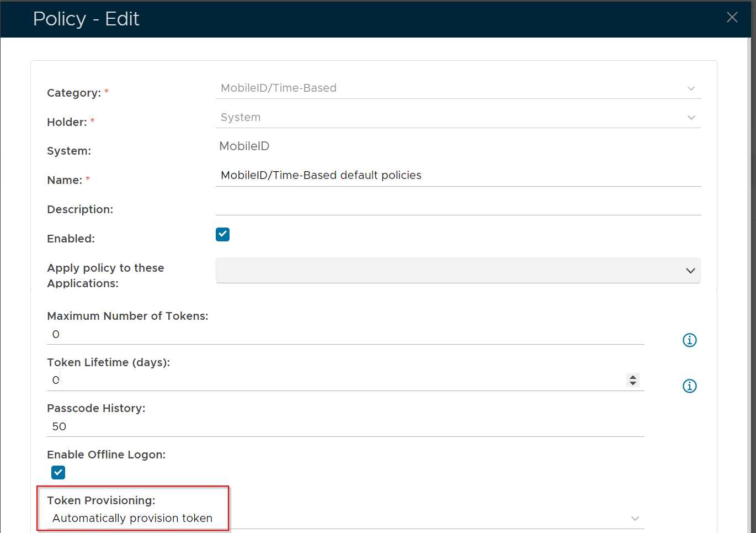This screenshot has width=756, height=533.
Task: Close the Policy - Edit dialog
Action: (732, 18)
